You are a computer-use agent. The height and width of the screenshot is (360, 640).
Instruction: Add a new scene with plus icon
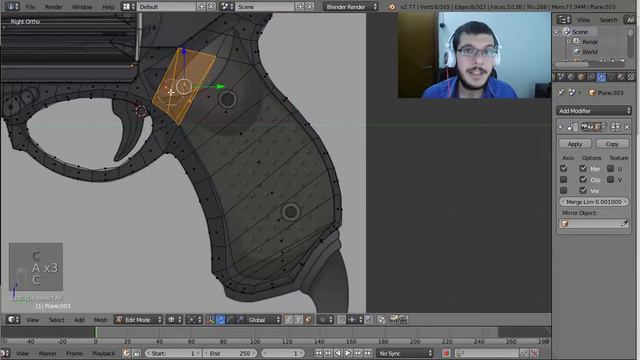[300, 7]
